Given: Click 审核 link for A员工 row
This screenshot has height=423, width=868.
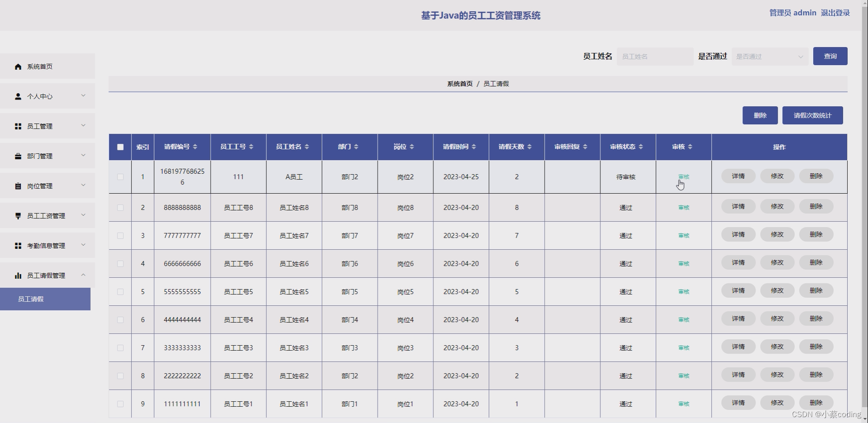Looking at the screenshot, I should pos(684,177).
